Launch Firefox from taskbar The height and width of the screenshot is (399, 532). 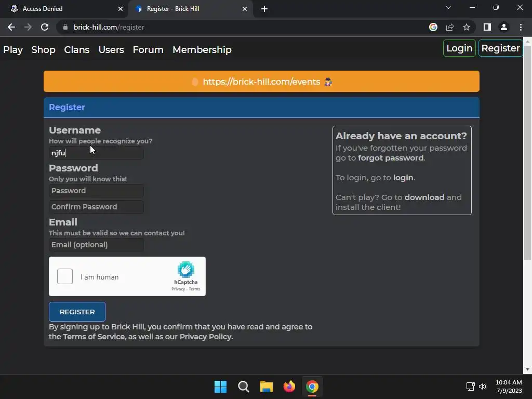point(289,387)
